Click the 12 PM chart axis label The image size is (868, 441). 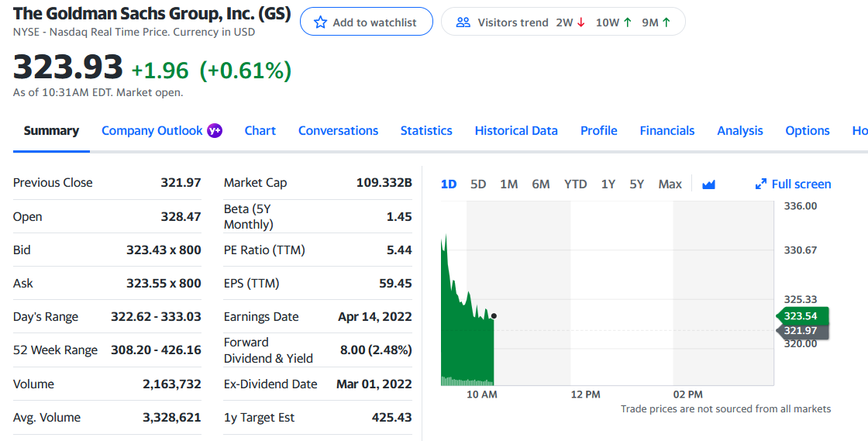click(585, 394)
